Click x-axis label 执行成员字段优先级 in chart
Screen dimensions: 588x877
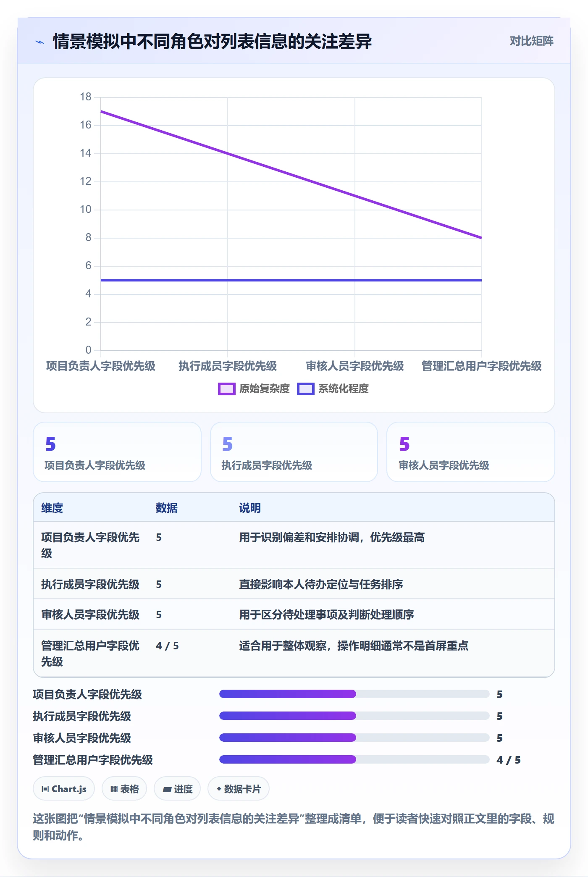228,366
